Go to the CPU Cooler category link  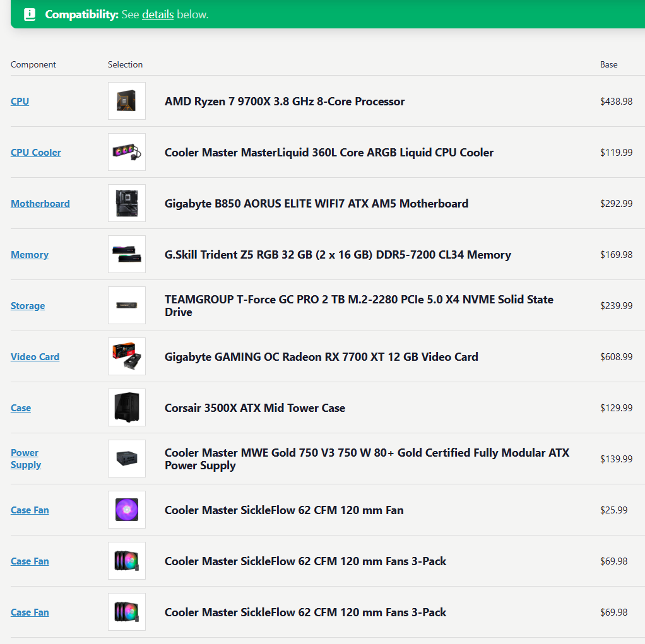coord(36,152)
